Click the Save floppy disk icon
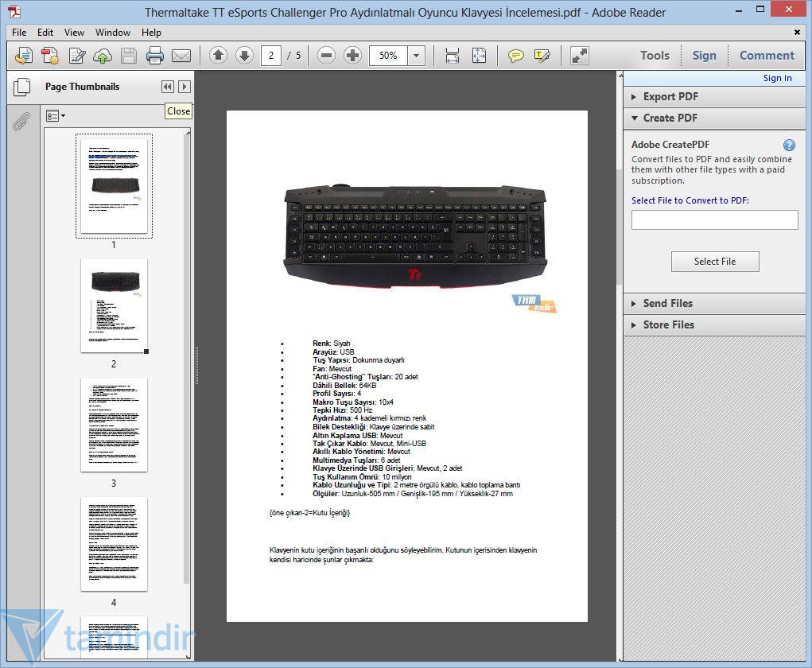 128,56
